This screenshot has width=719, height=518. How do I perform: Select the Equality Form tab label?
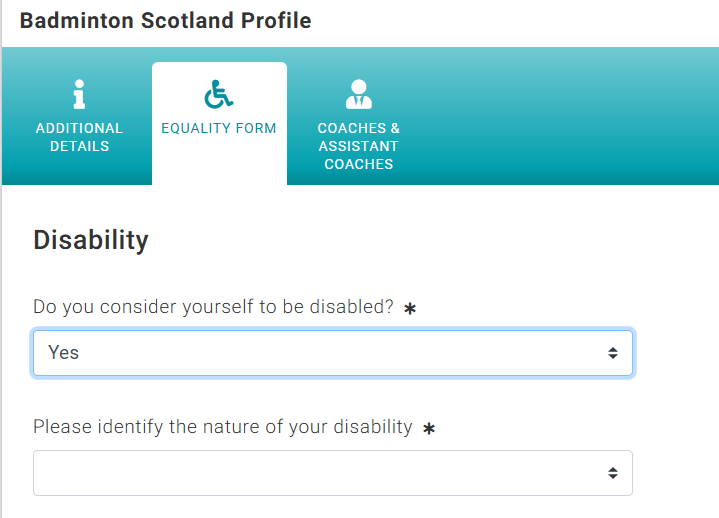click(x=219, y=128)
